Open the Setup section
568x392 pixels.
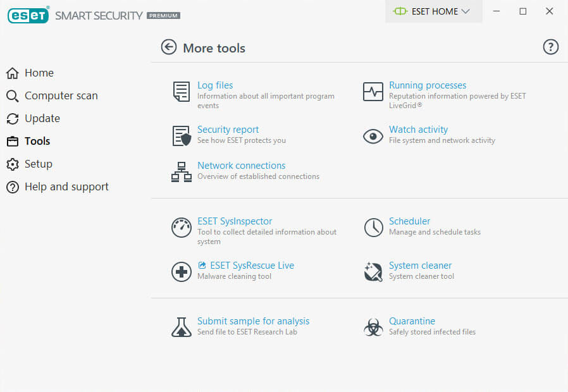[39, 164]
